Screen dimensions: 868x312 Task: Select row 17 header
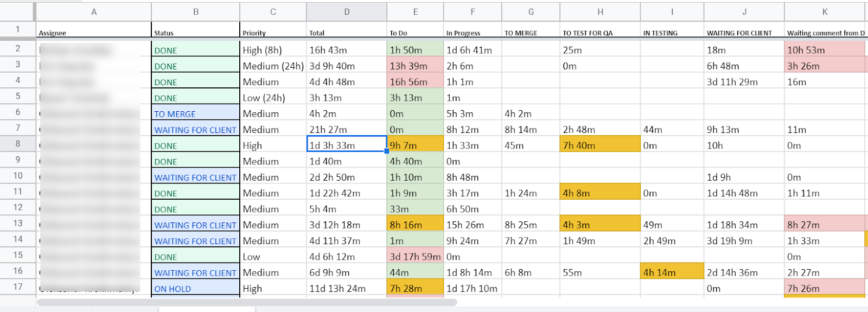(x=18, y=286)
